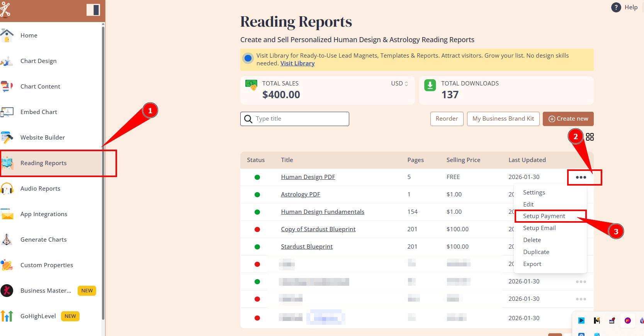Image resolution: width=644 pixels, height=336 pixels.
Task: Switch to grid view icon
Action: point(590,137)
